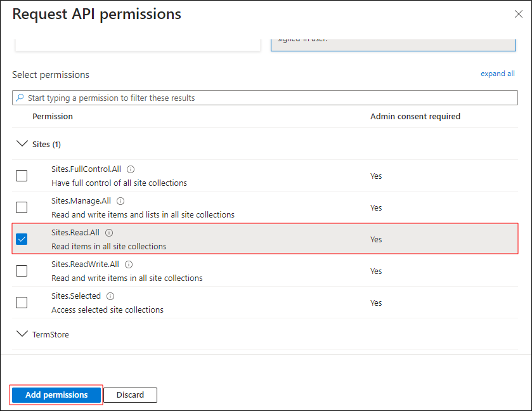Click the search magnifier icon in filter box
Viewport: 532px width, 411px height.
pyautogui.click(x=20, y=98)
